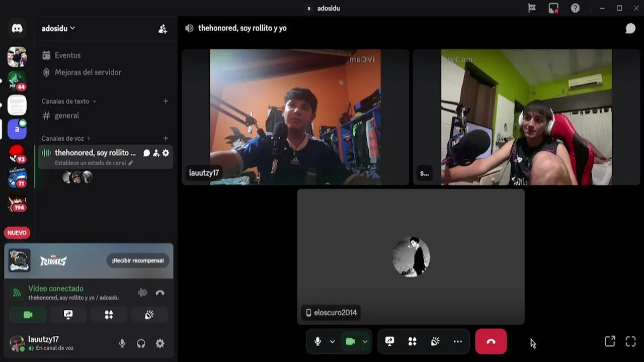Share your screen from call controls
This screenshot has height=362, width=644.
(389, 341)
